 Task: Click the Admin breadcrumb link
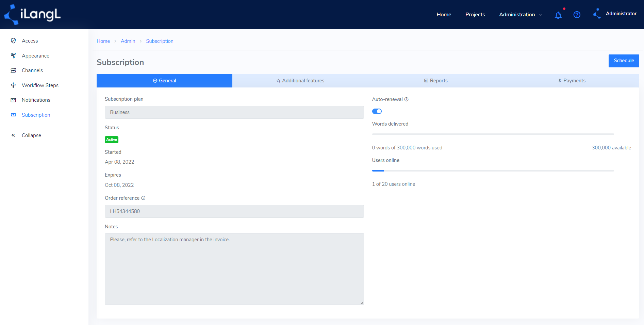(128, 41)
